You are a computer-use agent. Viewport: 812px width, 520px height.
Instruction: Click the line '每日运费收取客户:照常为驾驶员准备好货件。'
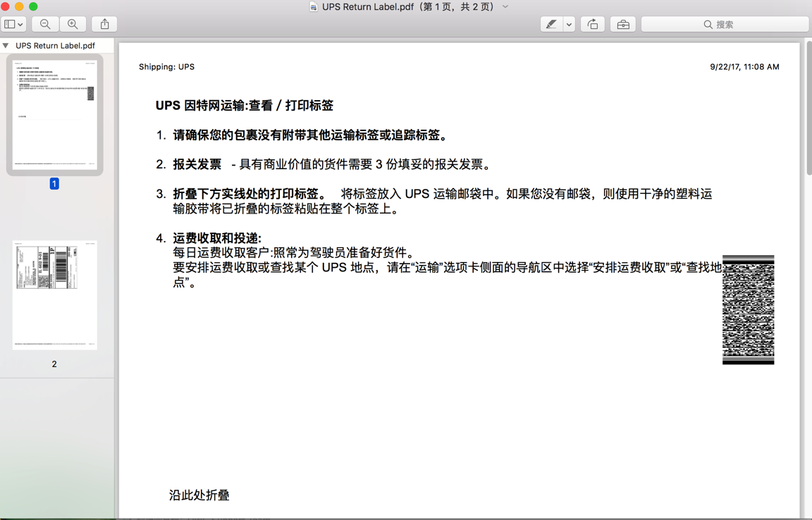(295, 253)
